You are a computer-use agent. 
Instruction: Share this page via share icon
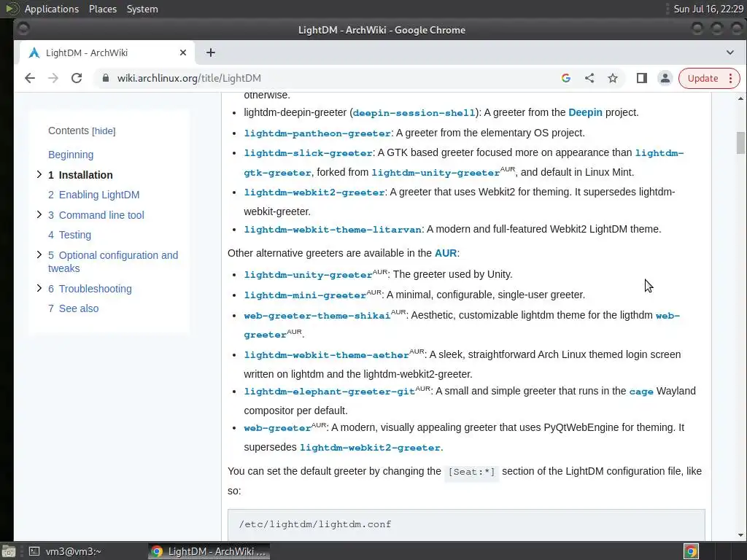point(589,78)
